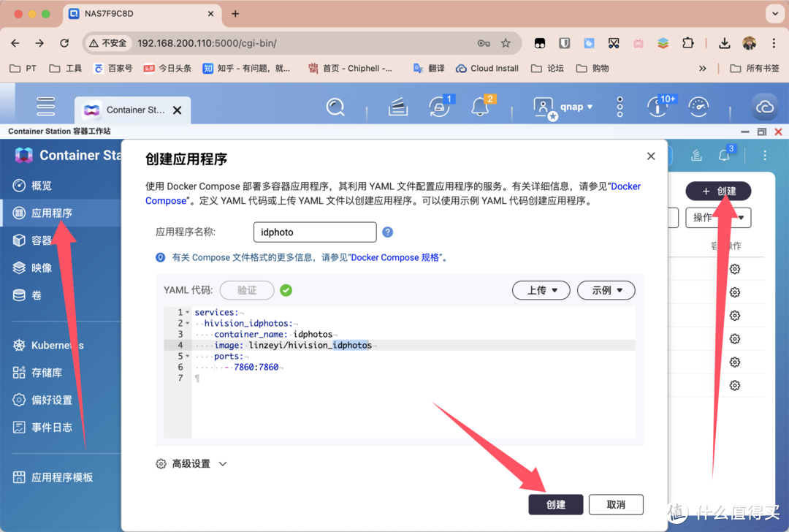Click inside the 应用程序名称 idphoto input field
This screenshot has height=532, width=789.
(315, 232)
